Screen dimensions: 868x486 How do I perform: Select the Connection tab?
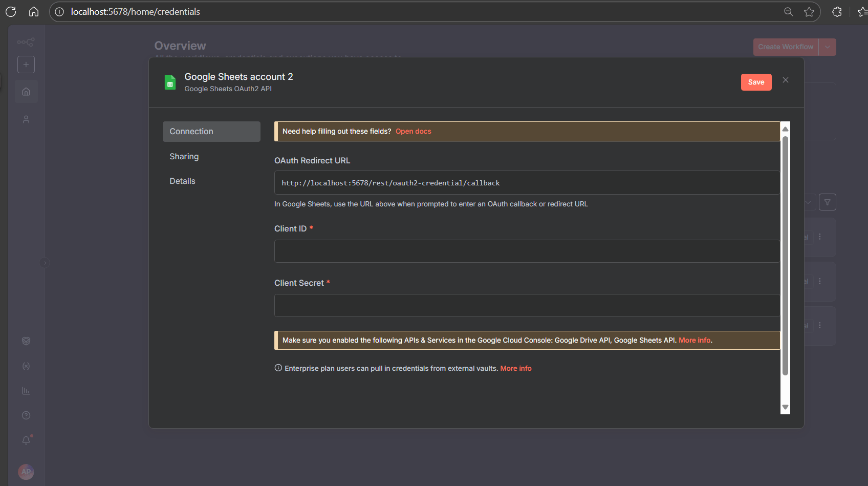(211, 132)
